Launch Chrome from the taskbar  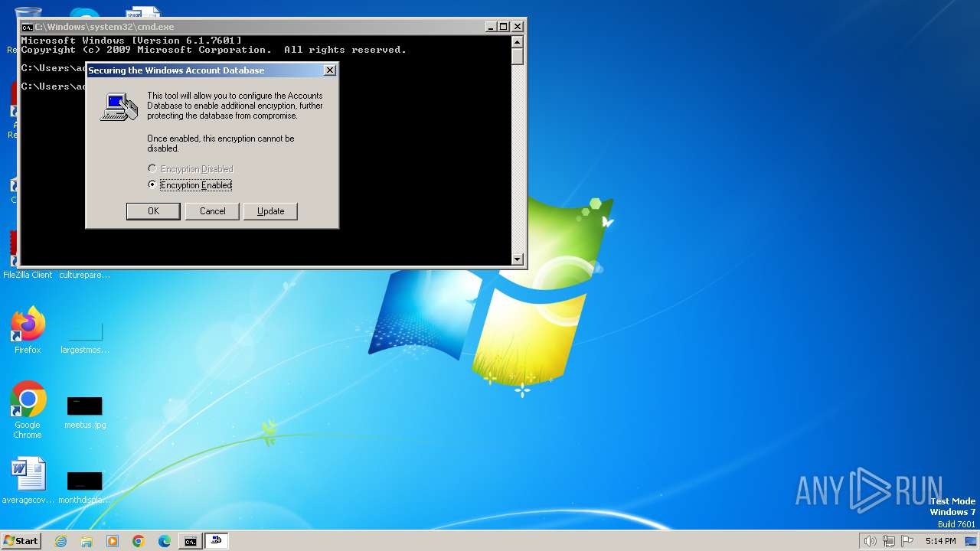click(139, 541)
